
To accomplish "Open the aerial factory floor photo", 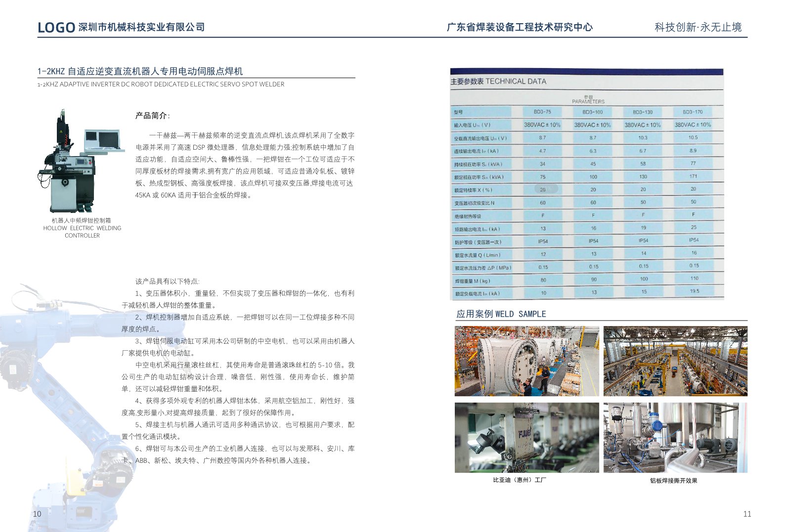I will [x=675, y=361].
